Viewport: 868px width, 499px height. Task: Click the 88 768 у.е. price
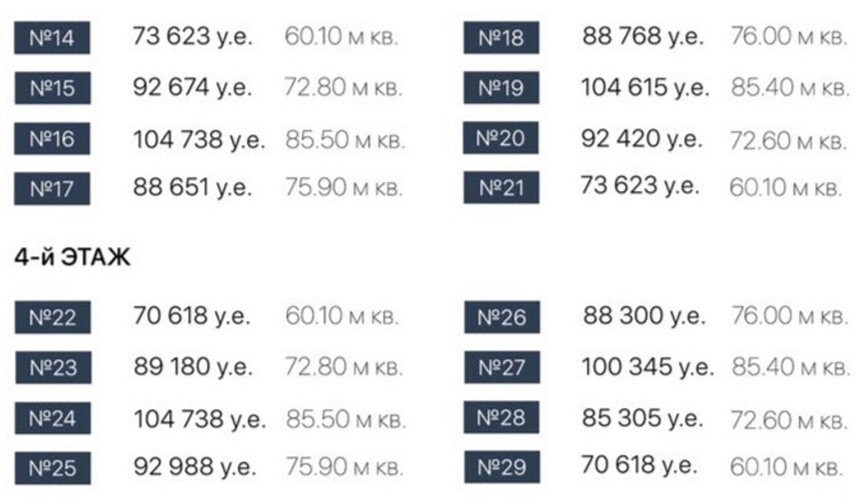click(642, 37)
